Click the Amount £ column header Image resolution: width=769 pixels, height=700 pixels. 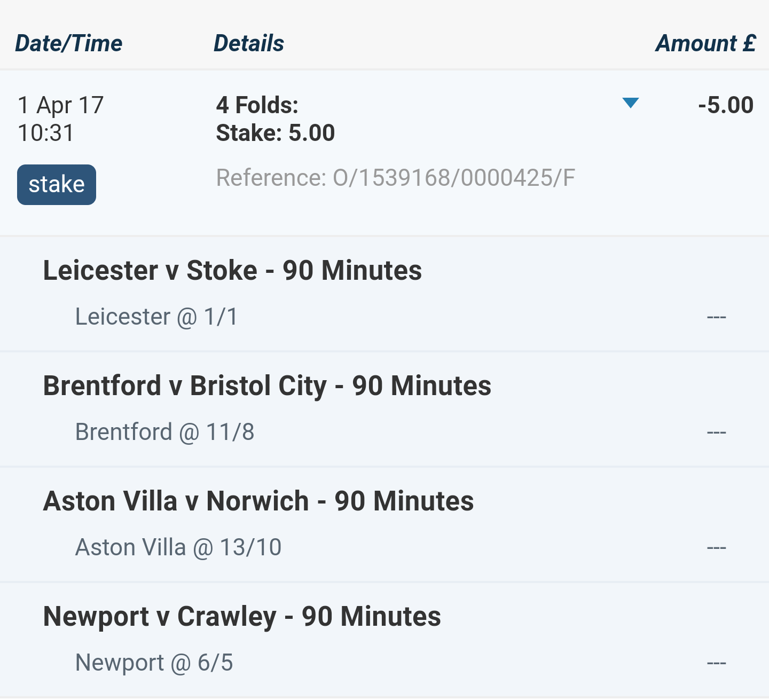tap(705, 43)
